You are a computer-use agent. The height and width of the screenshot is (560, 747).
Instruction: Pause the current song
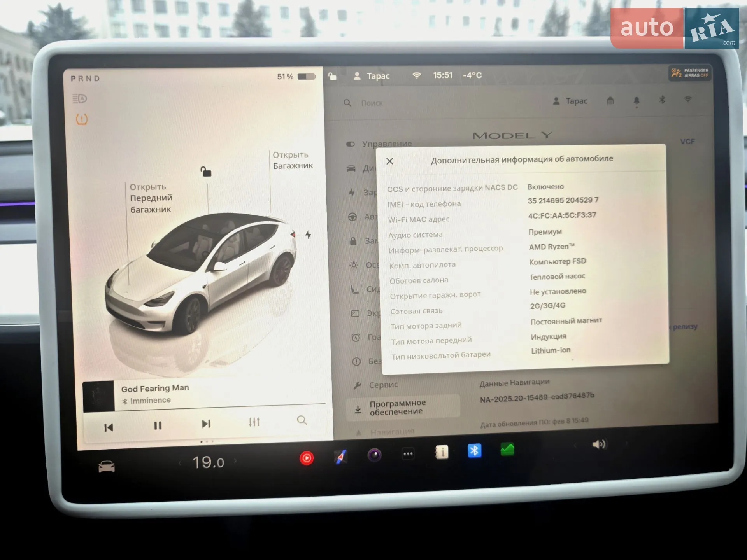pos(158,426)
